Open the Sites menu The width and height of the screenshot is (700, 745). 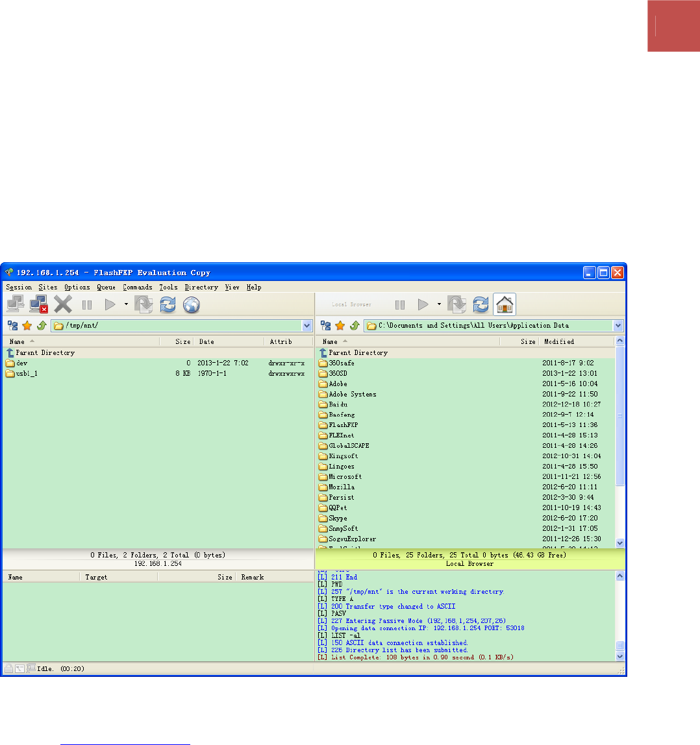[x=48, y=287]
